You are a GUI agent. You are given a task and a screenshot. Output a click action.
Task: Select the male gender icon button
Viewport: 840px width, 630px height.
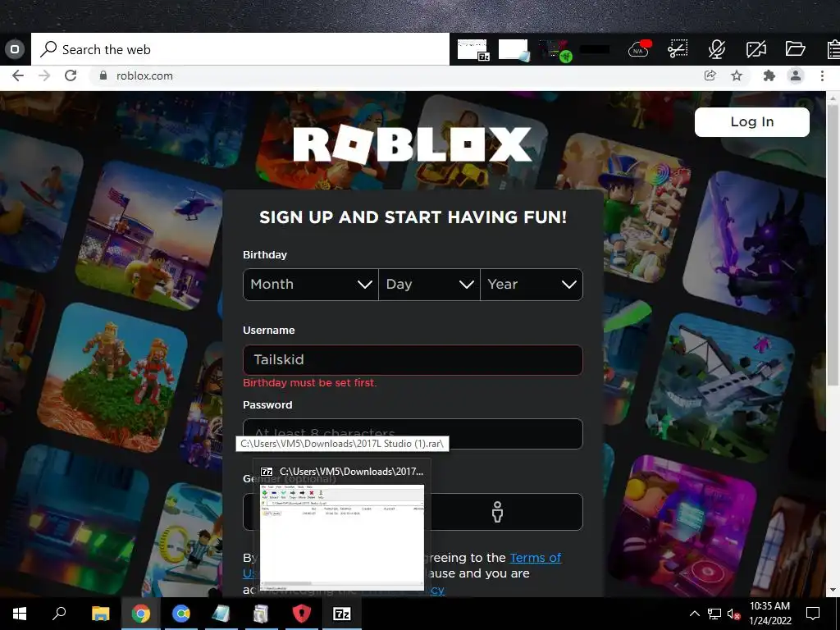pyautogui.click(x=498, y=512)
